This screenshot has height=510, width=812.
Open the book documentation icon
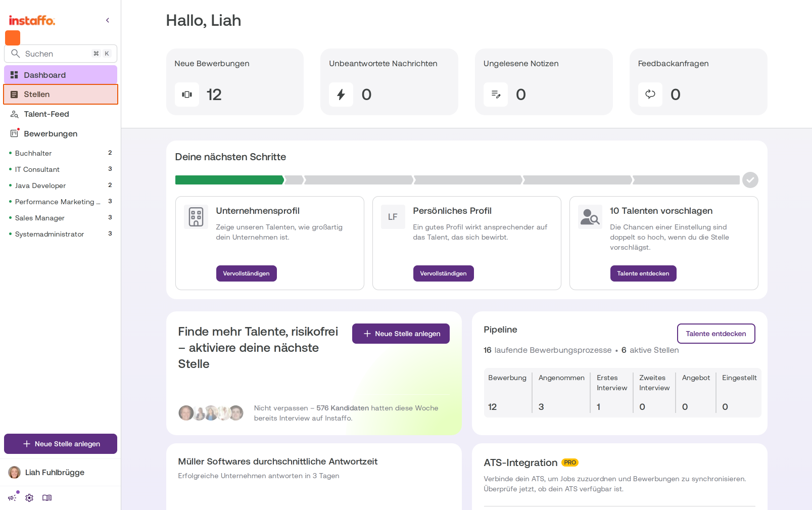47,498
